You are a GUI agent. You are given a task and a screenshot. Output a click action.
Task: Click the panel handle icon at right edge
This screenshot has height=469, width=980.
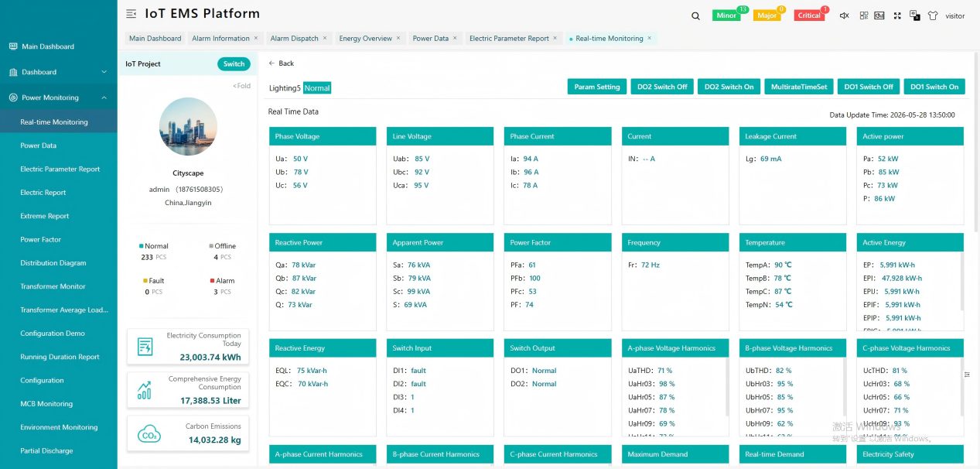(967, 375)
